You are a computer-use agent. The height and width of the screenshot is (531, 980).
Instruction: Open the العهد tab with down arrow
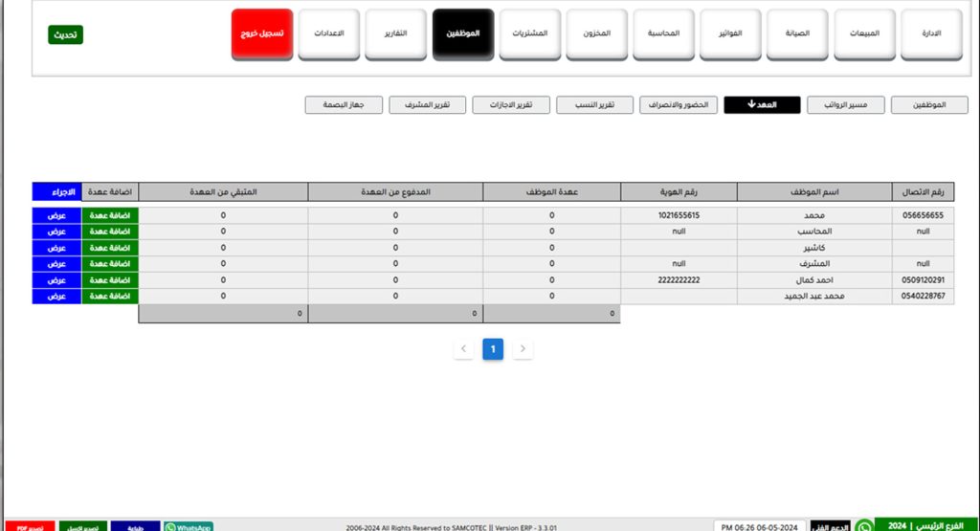(x=761, y=105)
